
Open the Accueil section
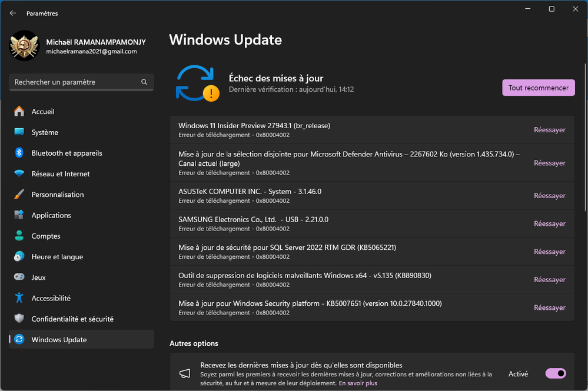coord(81,112)
